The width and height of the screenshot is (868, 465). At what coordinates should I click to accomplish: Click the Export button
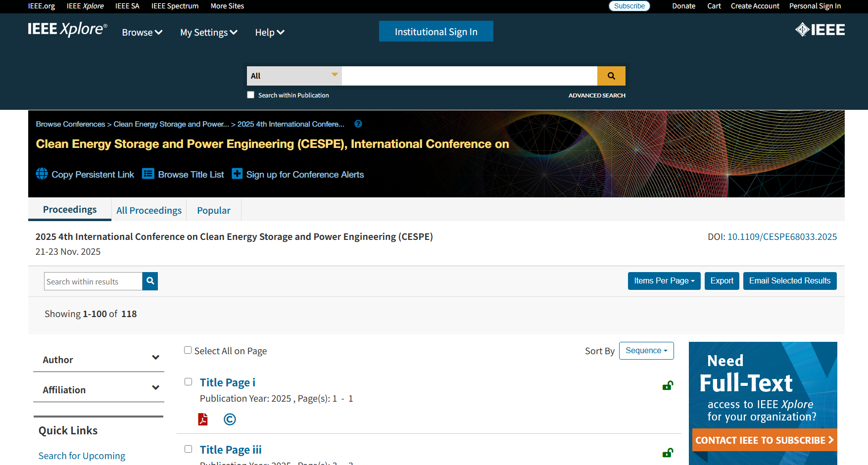pyautogui.click(x=722, y=281)
